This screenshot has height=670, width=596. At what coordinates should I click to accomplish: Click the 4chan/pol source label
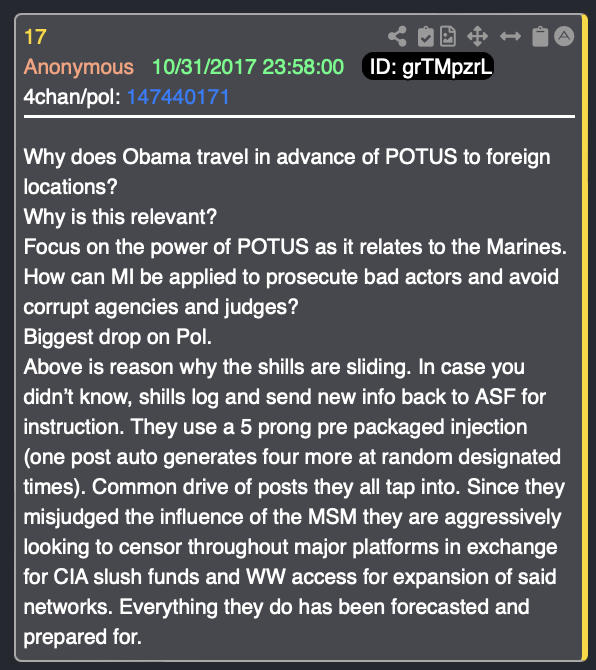pos(72,97)
